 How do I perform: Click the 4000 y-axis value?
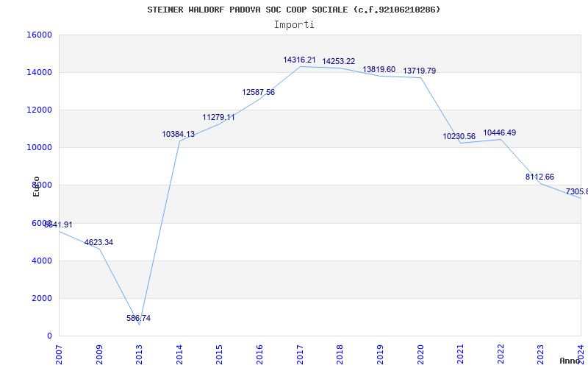click(x=42, y=261)
